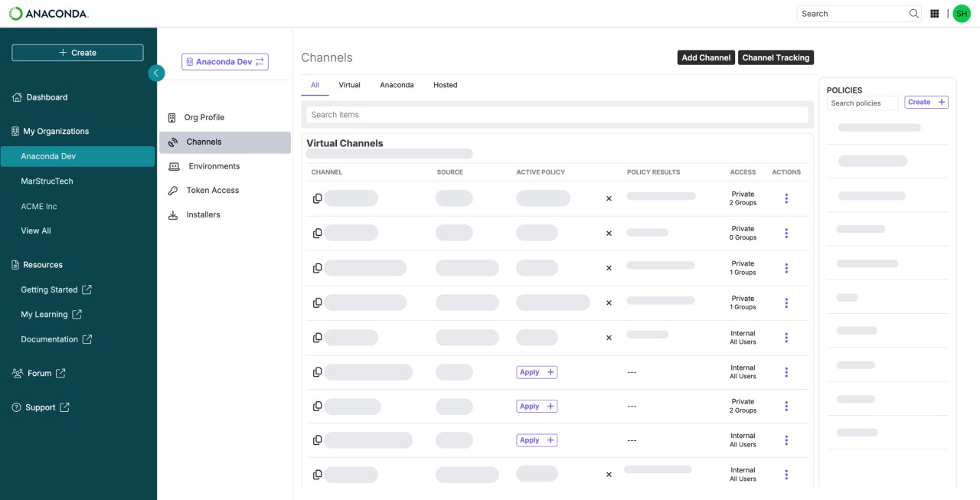Open the Environments page
The width and height of the screenshot is (980, 500).
click(214, 166)
